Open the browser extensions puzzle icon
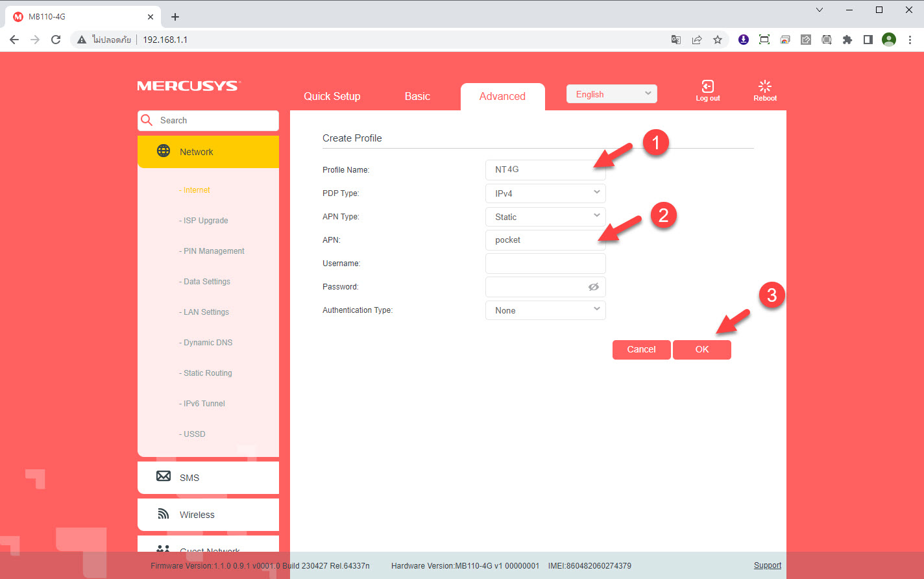The image size is (924, 579). 847,40
